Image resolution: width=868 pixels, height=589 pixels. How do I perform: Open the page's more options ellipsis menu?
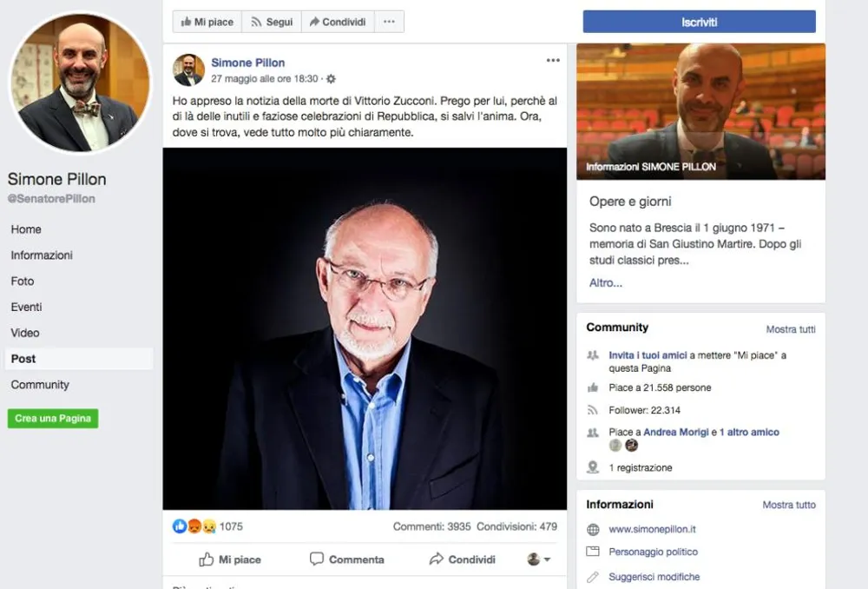389,22
